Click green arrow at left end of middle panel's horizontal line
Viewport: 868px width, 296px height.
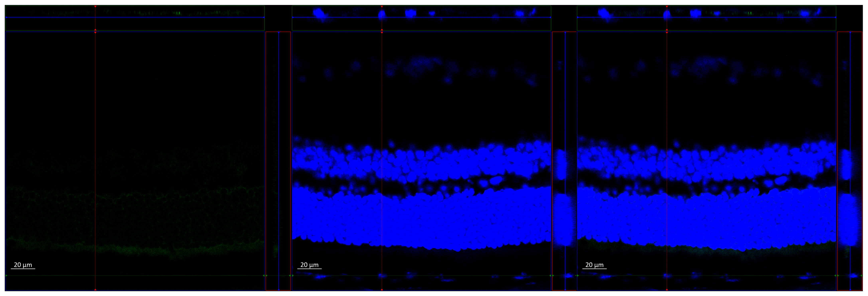pos(293,276)
